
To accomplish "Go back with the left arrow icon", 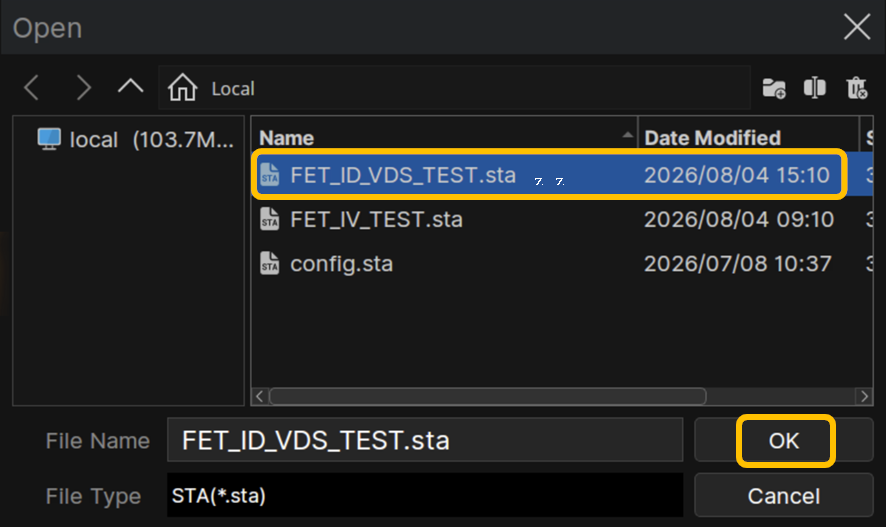I will pyautogui.click(x=32, y=88).
